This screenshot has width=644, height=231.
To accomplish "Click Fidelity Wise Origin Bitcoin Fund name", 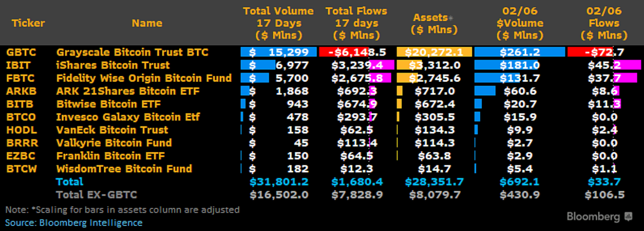I will pos(144,78).
